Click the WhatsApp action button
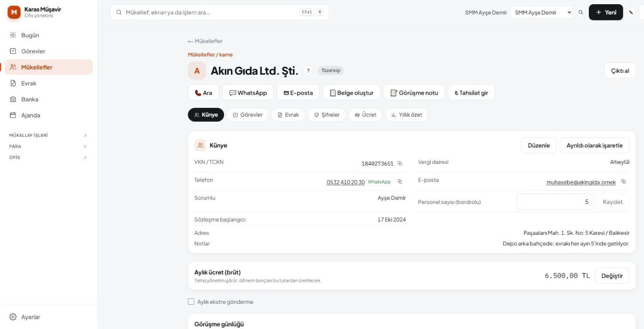The image size is (644, 329). click(x=248, y=92)
